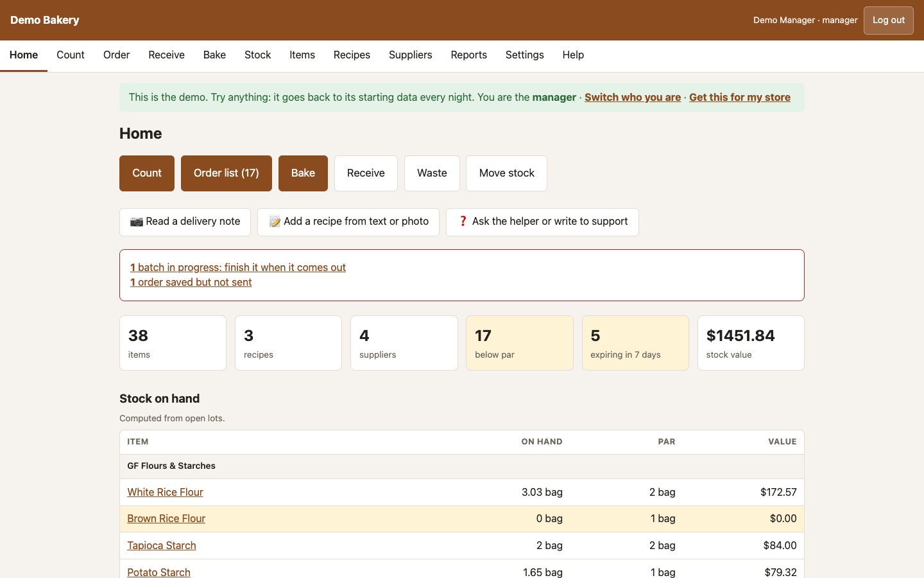Click the white Receive button

[366, 173]
